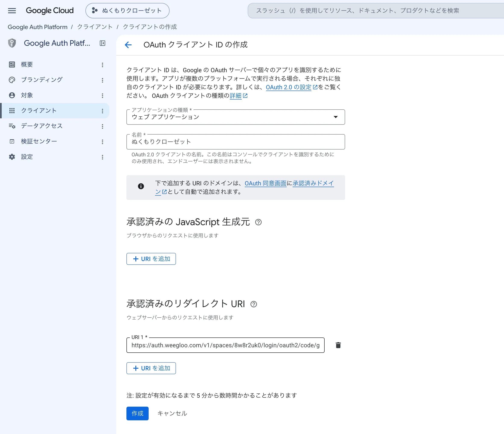This screenshot has height=434, width=504.
Task: Click the info icon in notice box
Action: tap(141, 186)
